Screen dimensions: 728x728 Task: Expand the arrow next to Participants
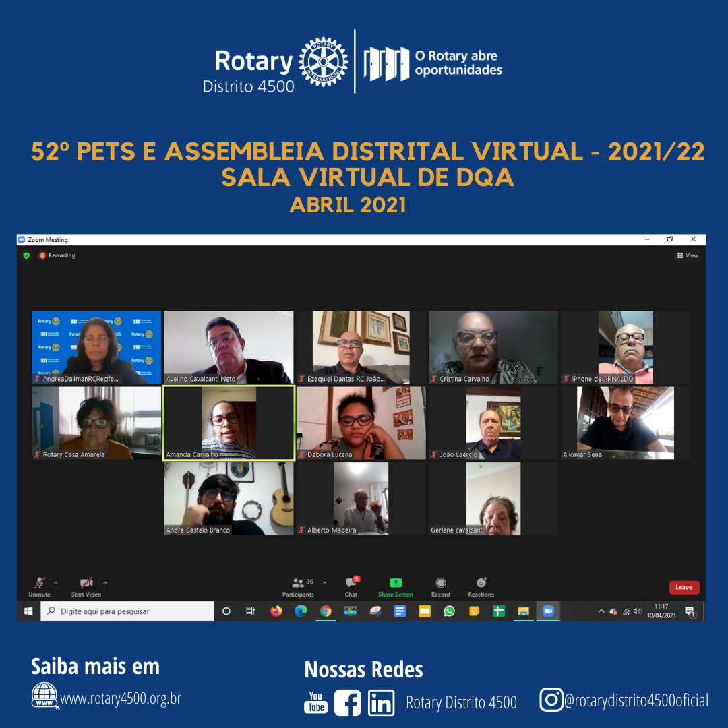[x=325, y=583]
